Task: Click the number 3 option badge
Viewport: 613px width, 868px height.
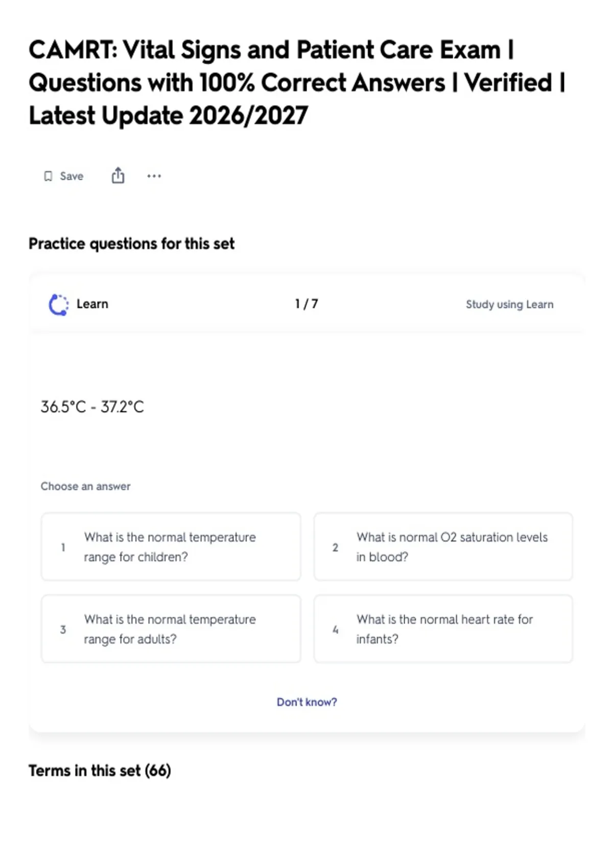Action: tap(63, 630)
